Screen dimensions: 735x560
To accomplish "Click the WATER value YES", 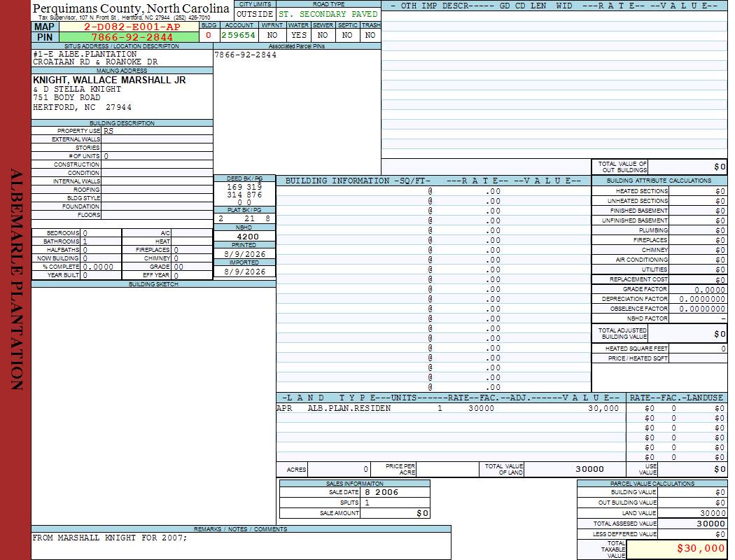I will click(299, 35).
